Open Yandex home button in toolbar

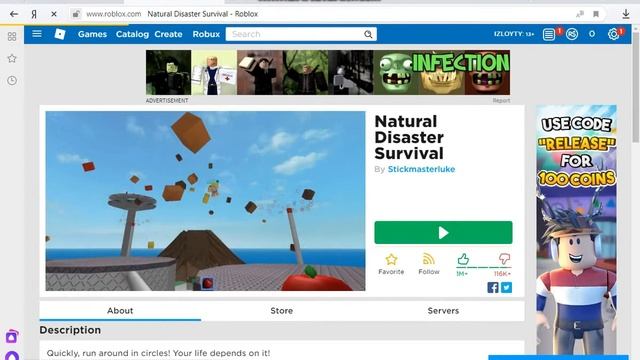34,14
